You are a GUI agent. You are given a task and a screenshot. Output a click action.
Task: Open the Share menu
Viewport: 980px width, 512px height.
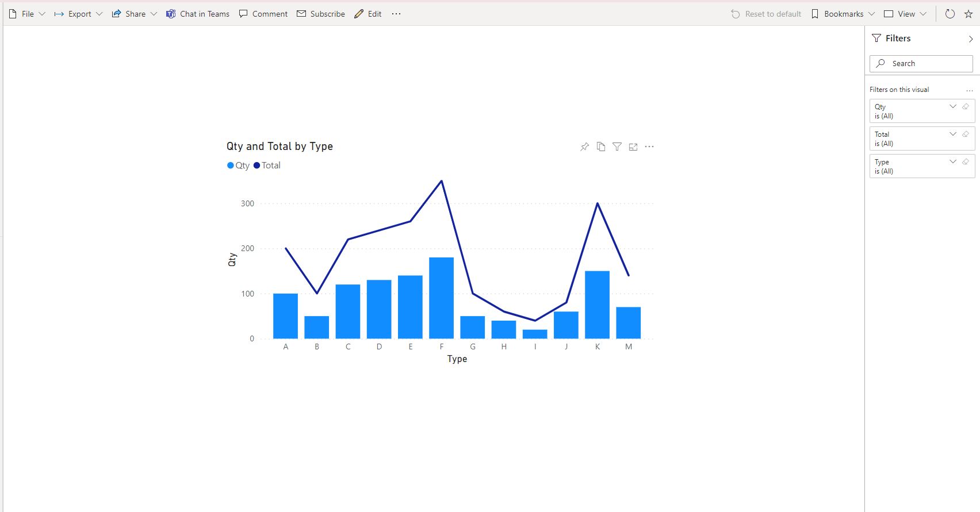pyautogui.click(x=134, y=14)
